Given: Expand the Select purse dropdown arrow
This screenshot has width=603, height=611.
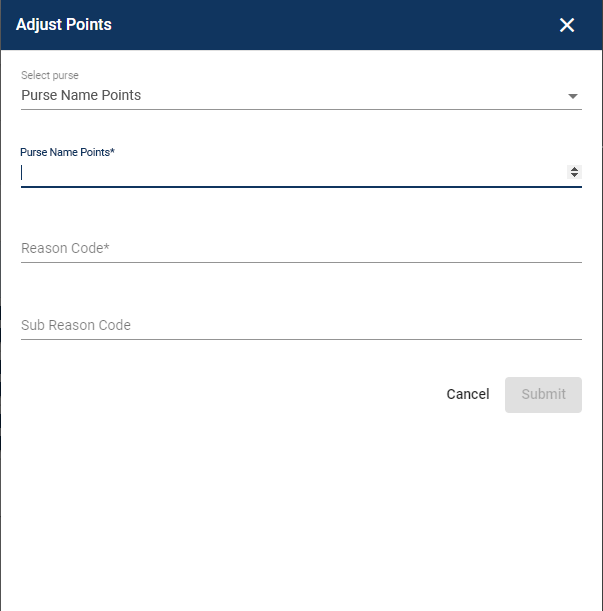Looking at the screenshot, I should [573, 96].
